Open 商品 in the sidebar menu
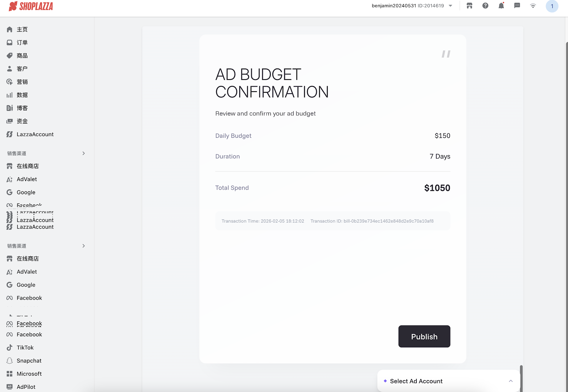 pos(22,56)
